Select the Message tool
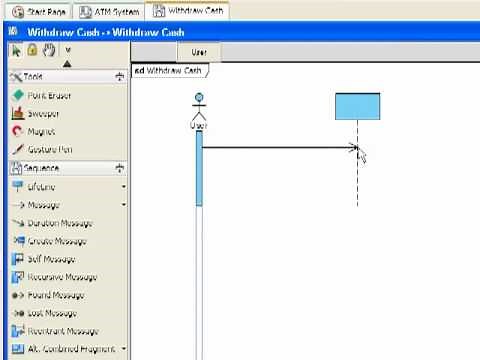This screenshot has height=360, width=480. (x=36, y=205)
